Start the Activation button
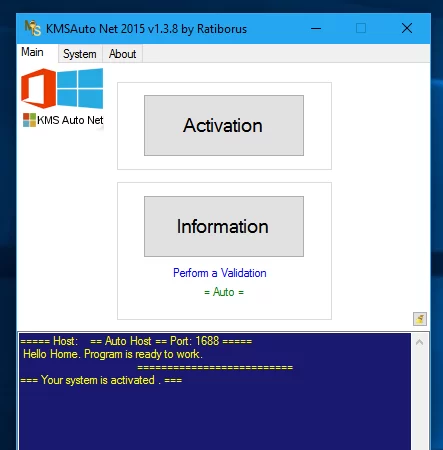Screen dimensions: 443x450 (224, 125)
